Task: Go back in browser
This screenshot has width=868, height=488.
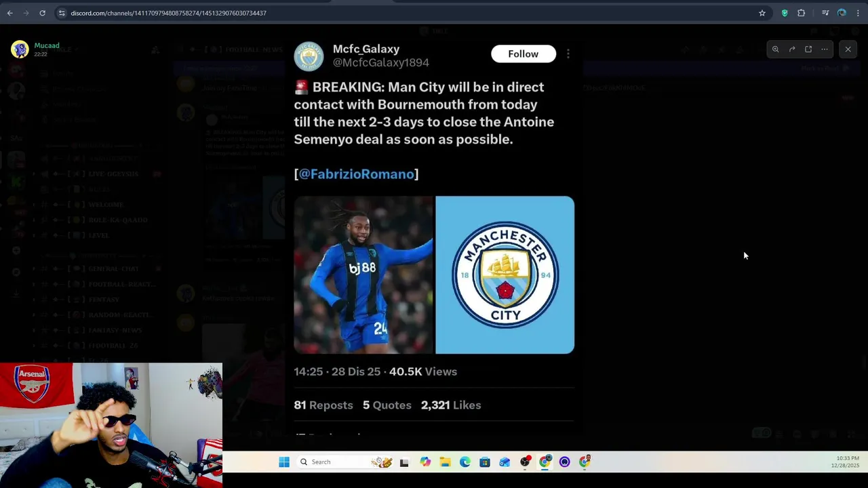Action: (9, 13)
